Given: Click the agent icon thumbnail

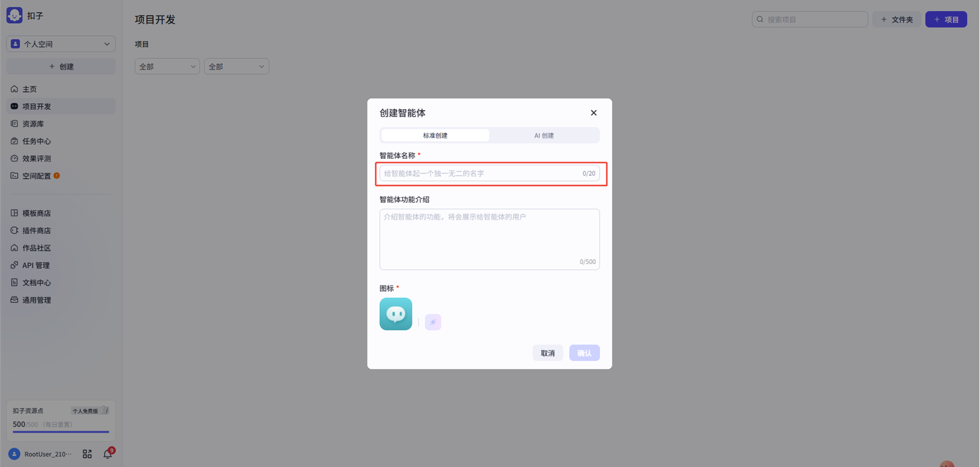Looking at the screenshot, I should [396, 314].
